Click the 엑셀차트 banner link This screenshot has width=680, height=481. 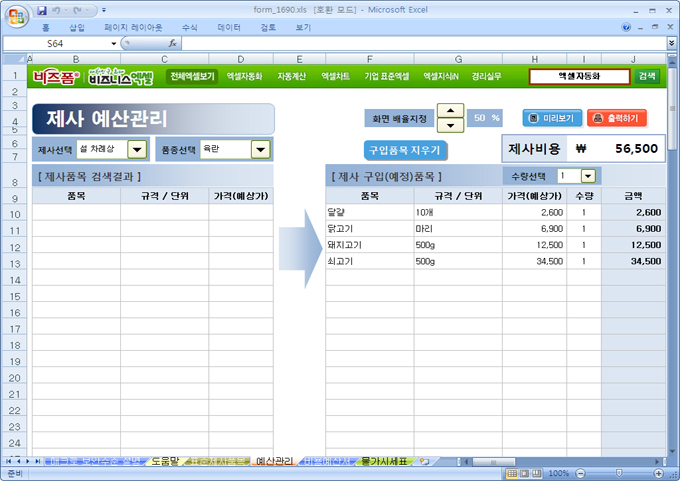[335, 76]
